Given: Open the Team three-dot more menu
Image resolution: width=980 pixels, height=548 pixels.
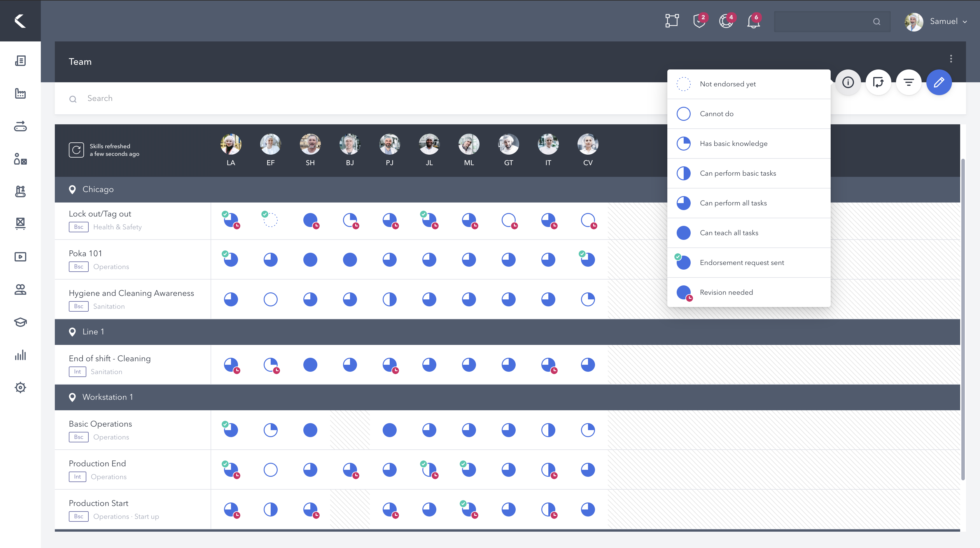Looking at the screenshot, I should pyautogui.click(x=951, y=59).
